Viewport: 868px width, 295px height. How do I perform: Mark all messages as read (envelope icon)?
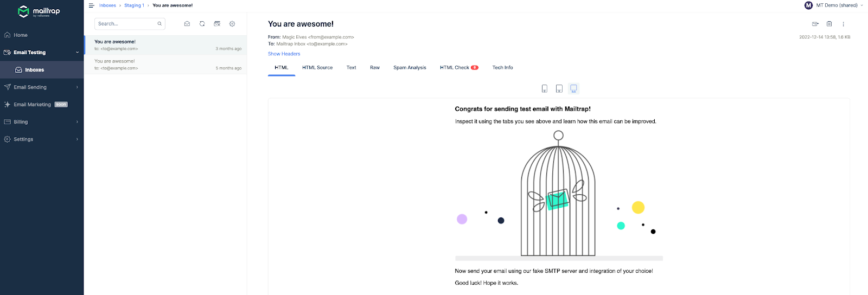tap(187, 24)
